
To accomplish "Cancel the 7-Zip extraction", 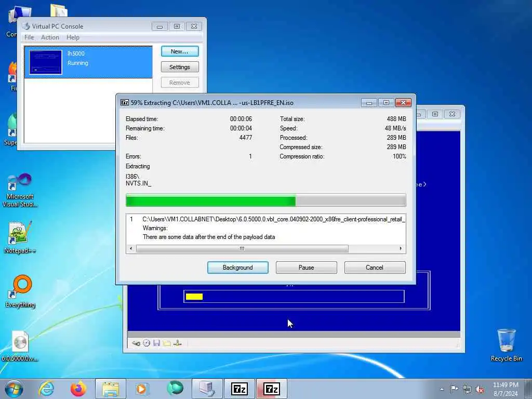I will point(375,268).
